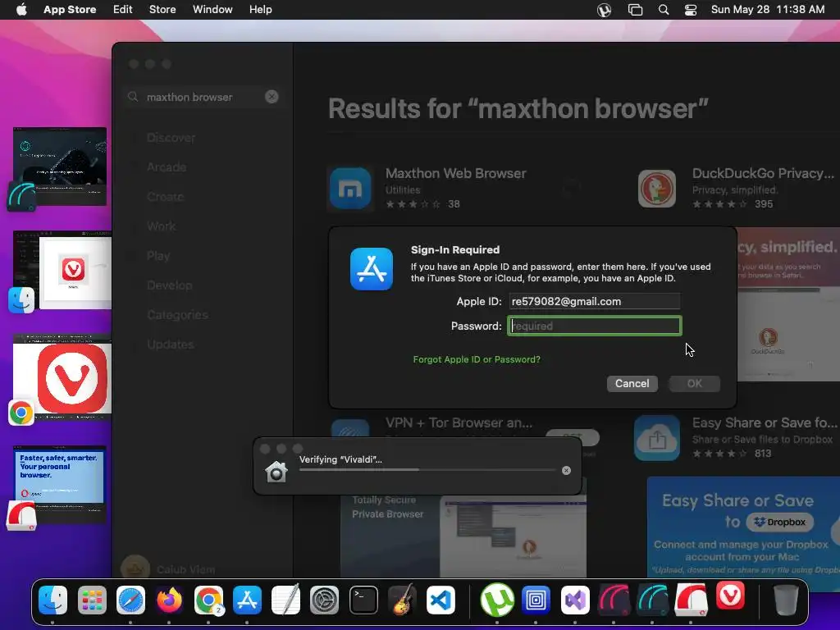Launch Visual Studio Code from Dock
Image resolution: width=840 pixels, height=630 pixels.
coord(441,600)
